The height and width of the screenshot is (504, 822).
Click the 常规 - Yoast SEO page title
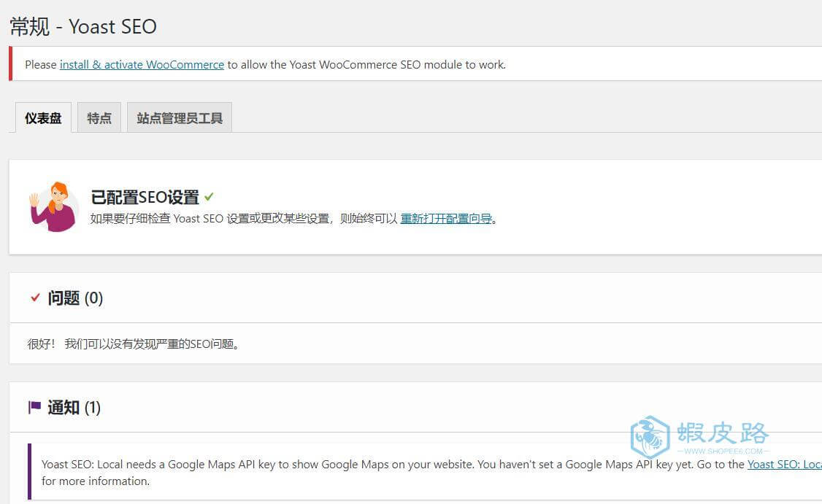click(x=83, y=27)
